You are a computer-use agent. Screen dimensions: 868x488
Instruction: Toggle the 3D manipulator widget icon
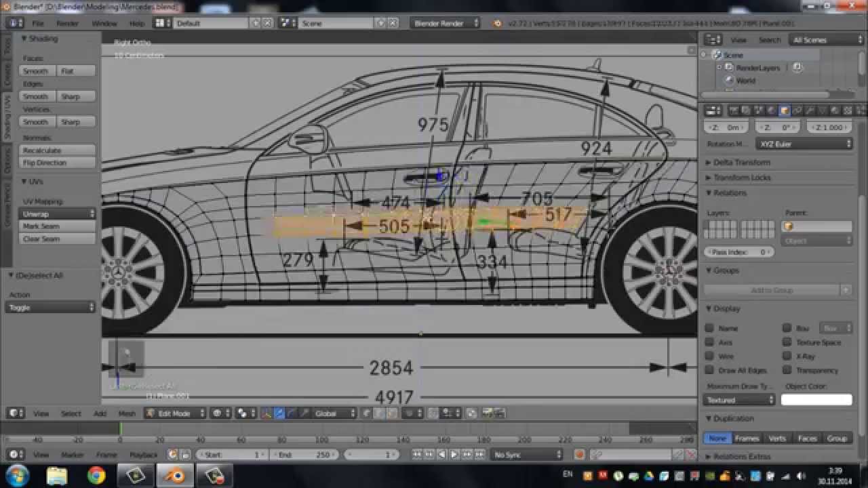point(267,413)
